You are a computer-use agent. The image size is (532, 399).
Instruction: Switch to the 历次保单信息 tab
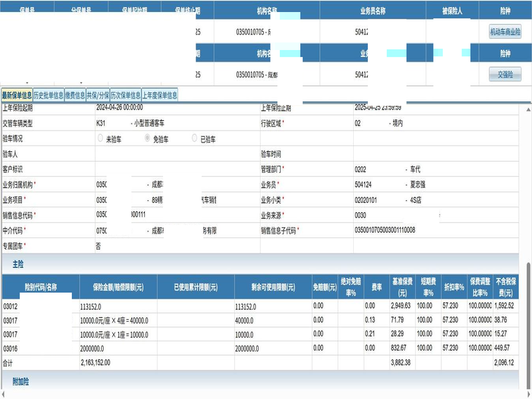(x=125, y=95)
